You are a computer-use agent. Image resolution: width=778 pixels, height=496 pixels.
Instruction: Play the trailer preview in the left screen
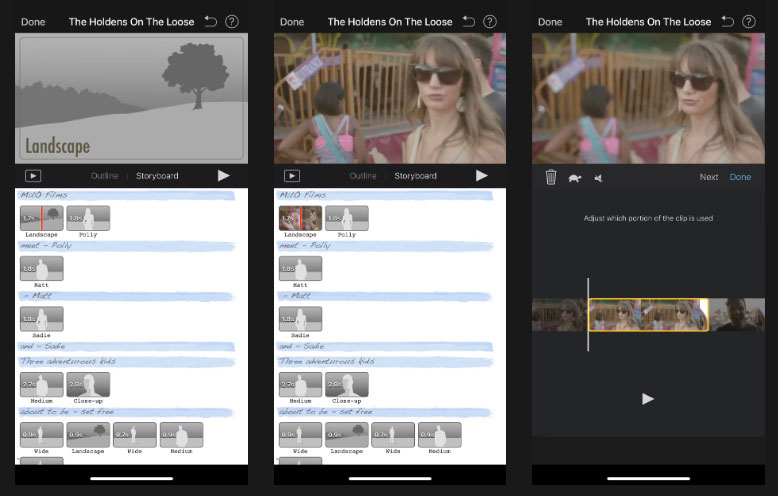coord(224,176)
